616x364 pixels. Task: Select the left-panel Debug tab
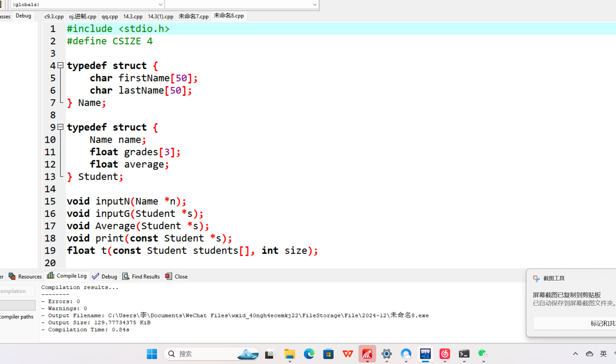pos(23,16)
